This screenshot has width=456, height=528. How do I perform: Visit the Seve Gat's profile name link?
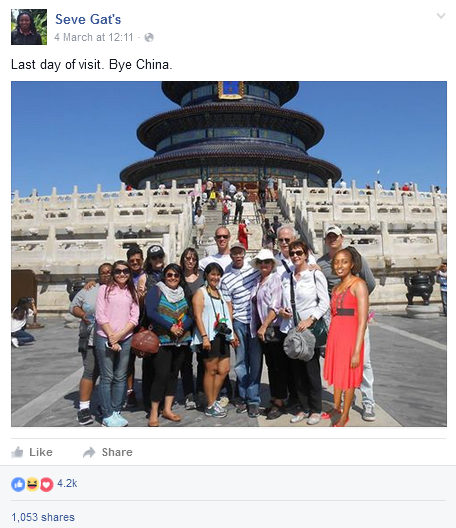pos(88,19)
